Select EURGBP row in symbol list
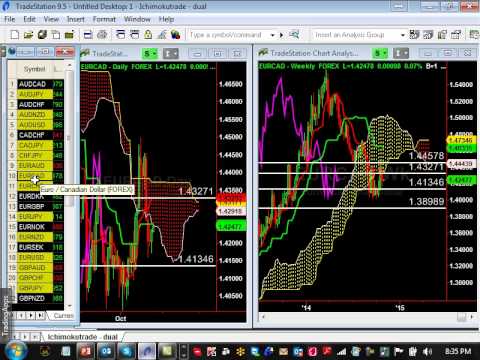Viewport: 480px width, 360px height. pyautogui.click(x=35, y=207)
